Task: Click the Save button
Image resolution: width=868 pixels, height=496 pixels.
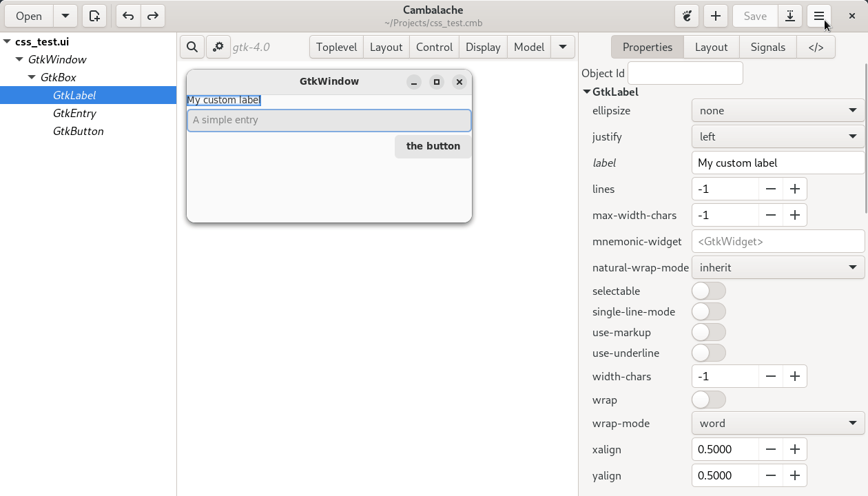Action: (x=755, y=16)
